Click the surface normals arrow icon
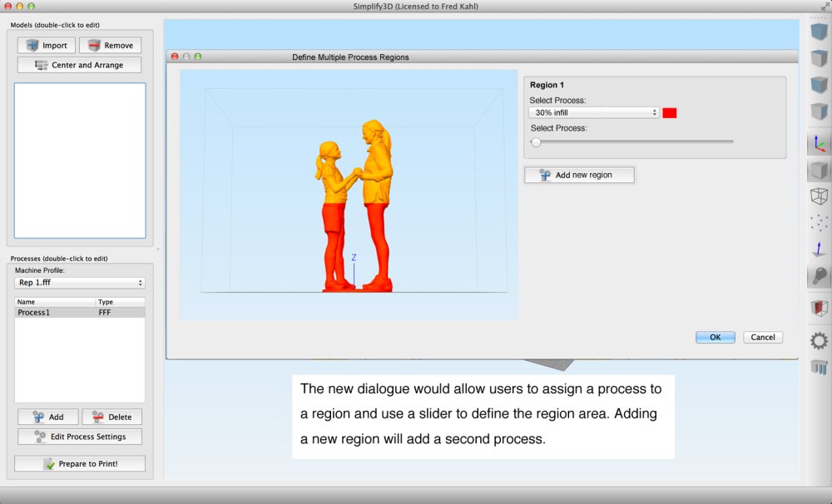Viewport: 832px width, 504px height. [x=820, y=249]
